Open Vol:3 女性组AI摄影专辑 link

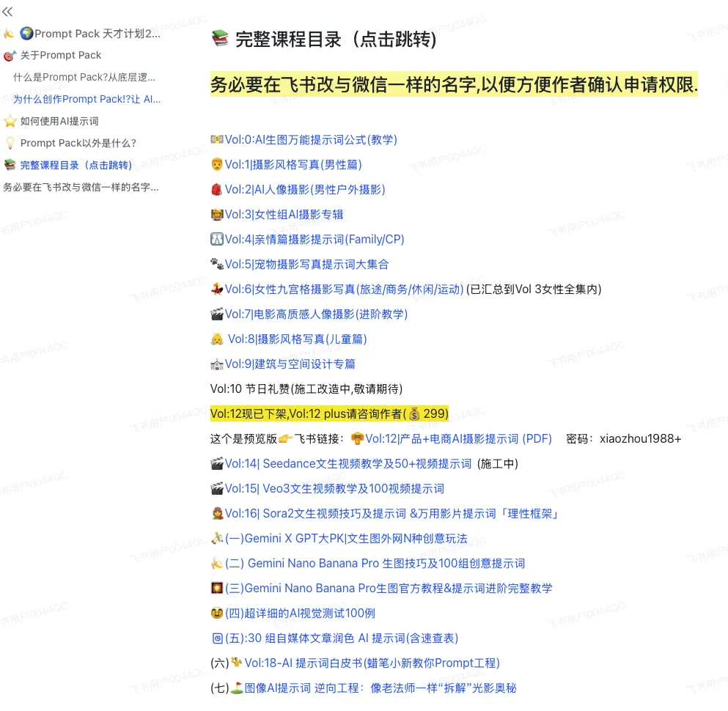(x=284, y=215)
